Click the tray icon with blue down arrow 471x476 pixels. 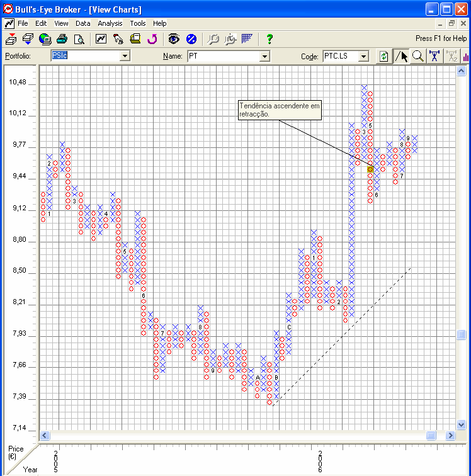(28, 39)
